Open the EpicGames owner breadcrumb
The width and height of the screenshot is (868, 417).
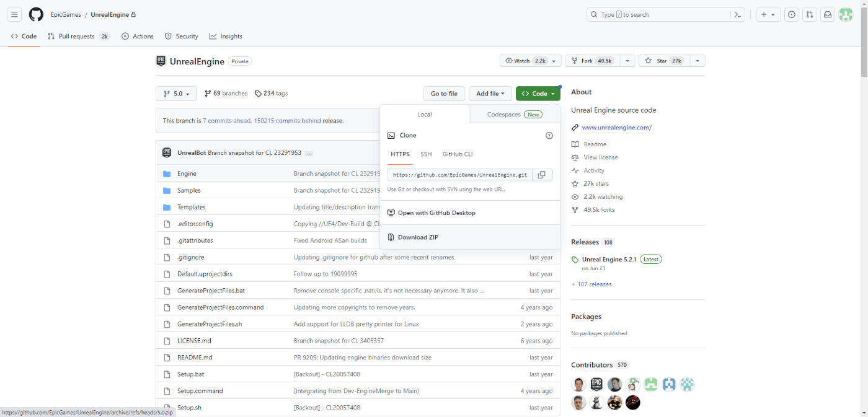(66, 15)
